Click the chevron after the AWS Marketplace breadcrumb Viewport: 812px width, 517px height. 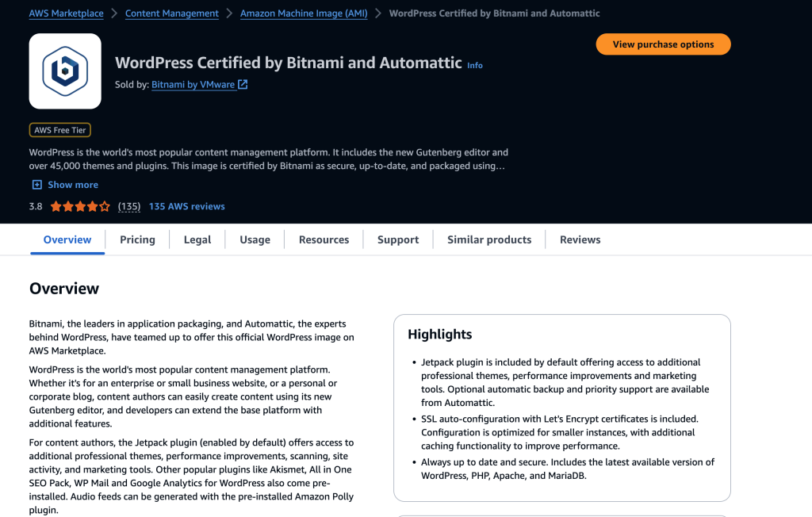[x=113, y=13]
